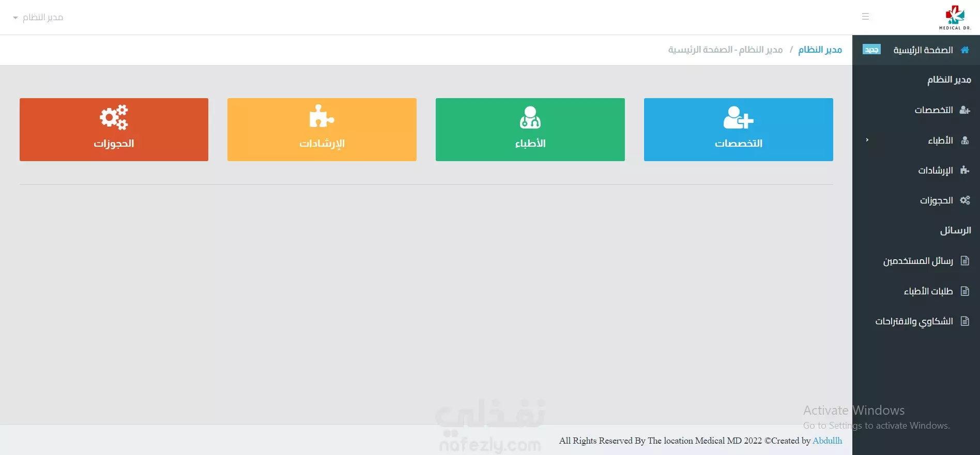Expand the الأطباء sidebar submenu arrow
980x455 pixels.
[x=867, y=140]
